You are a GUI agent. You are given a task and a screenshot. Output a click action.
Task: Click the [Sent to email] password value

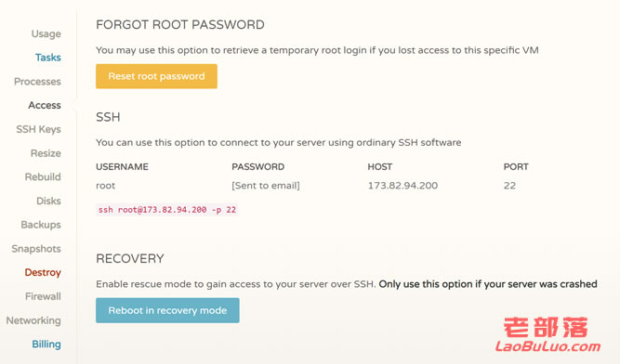click(266, 186)
